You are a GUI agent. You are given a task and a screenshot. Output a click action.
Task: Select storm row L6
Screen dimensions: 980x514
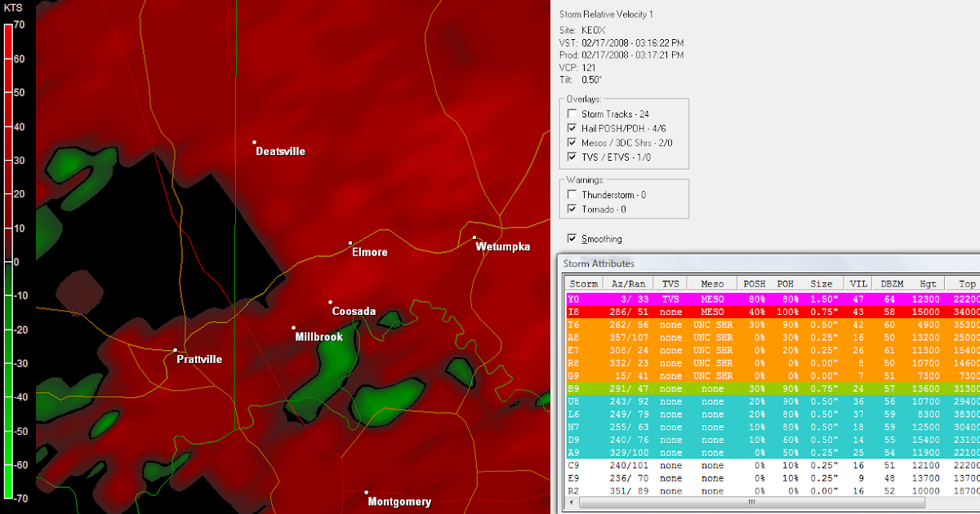(773, 414)
